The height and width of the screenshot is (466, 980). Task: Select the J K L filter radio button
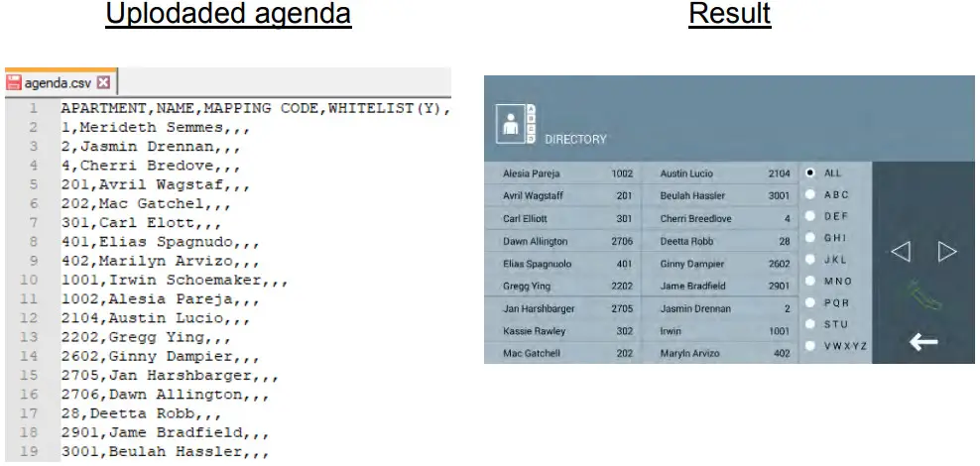810,259
